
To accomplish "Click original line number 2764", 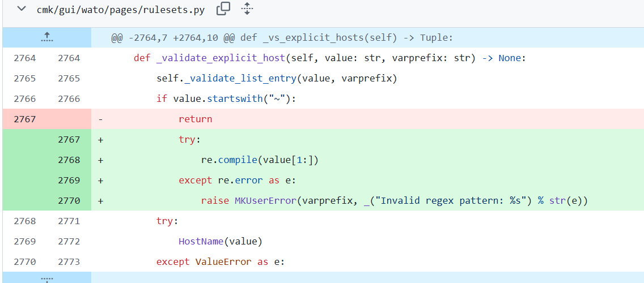I will click(24, 58).
